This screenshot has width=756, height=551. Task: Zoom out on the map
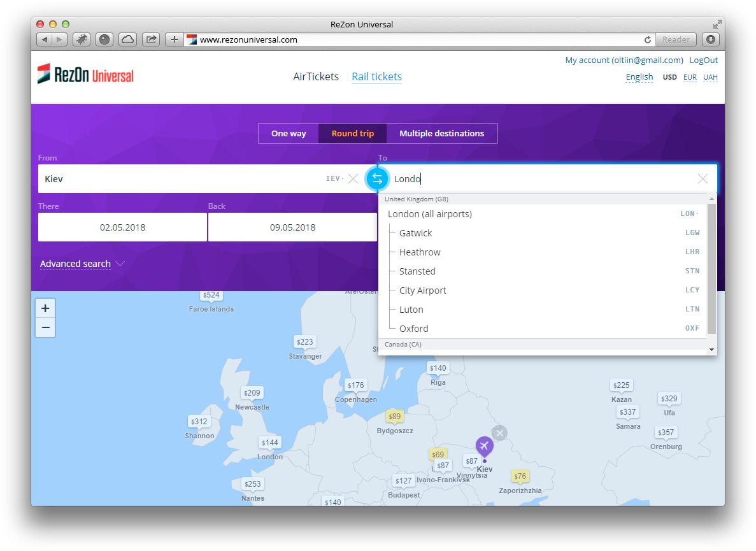point(45,328)
